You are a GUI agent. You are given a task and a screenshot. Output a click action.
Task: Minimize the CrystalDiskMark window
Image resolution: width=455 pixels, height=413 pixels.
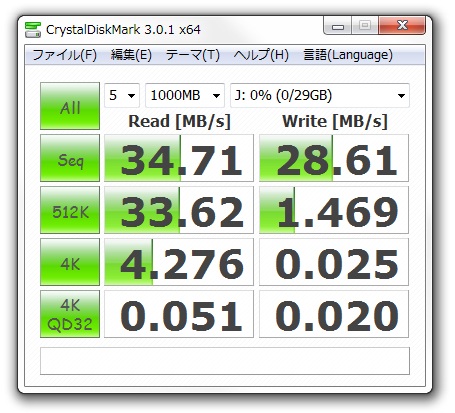[x=337, y=25]
